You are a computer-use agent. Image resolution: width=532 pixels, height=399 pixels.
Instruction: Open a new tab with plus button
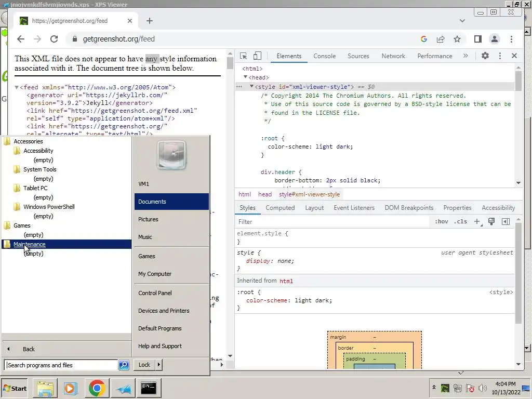point(150,21)
